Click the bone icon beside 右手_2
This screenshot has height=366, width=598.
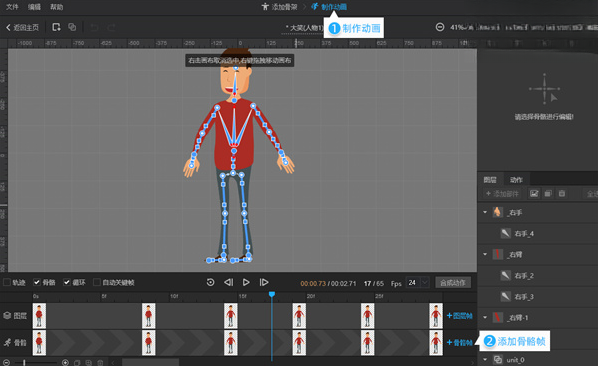[506, 275]
